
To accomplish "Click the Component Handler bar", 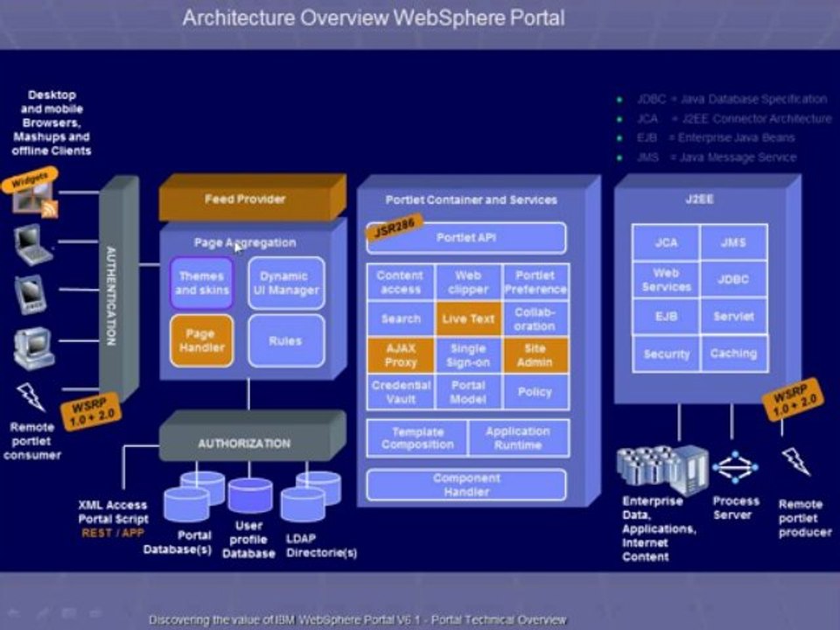I will (466, 485).
